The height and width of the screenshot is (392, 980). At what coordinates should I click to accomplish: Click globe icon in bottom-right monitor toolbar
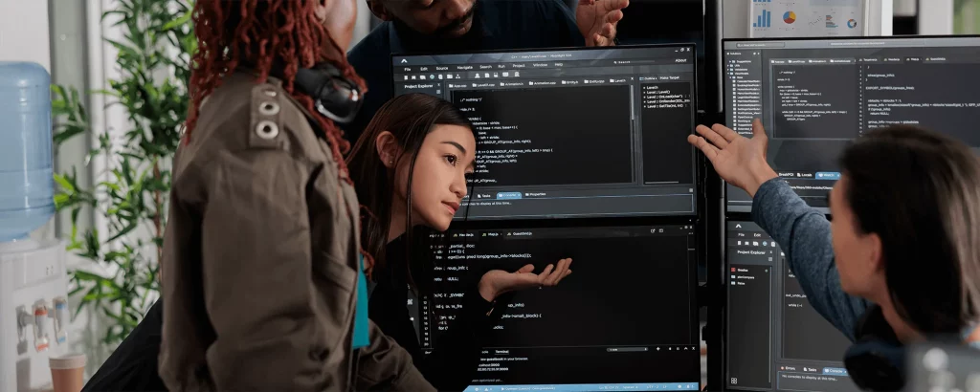(x=765, y=243)
